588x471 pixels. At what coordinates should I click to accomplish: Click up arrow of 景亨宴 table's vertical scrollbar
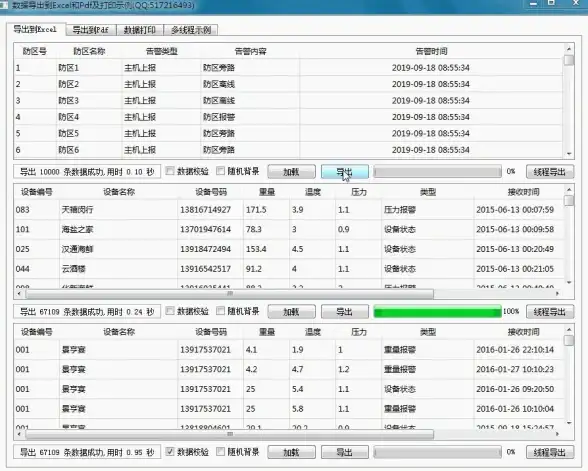tap(569, 330)
